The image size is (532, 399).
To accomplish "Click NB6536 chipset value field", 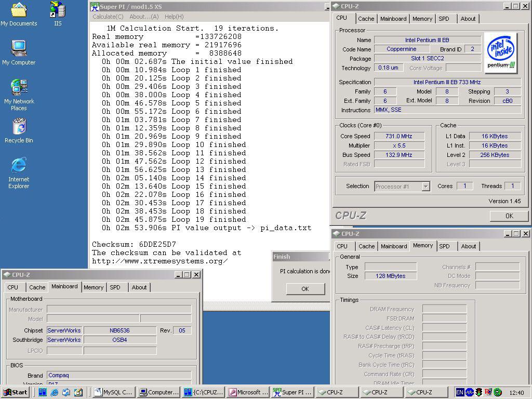I will [x=120, y=330].
